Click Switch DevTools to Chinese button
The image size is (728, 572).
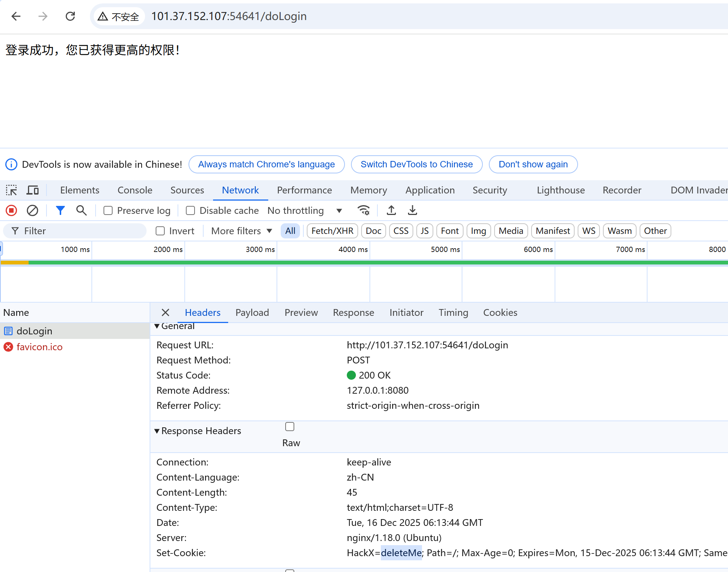[416, 164]
